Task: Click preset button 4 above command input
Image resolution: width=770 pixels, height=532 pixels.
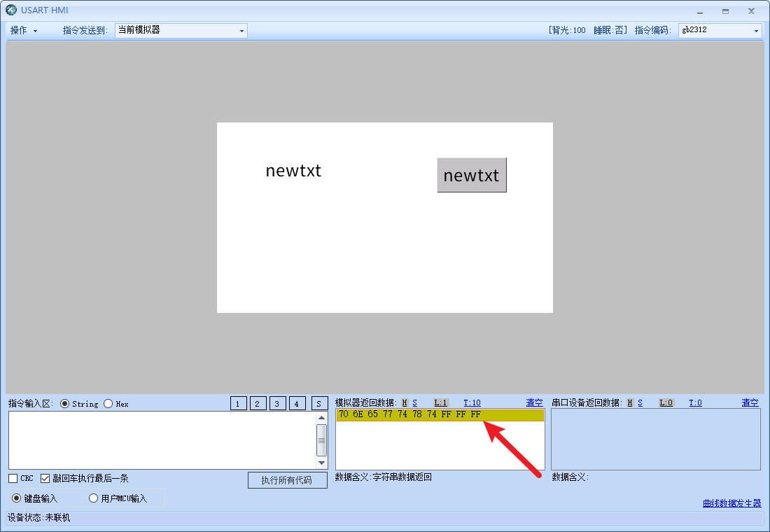Action: coord(297,403)
